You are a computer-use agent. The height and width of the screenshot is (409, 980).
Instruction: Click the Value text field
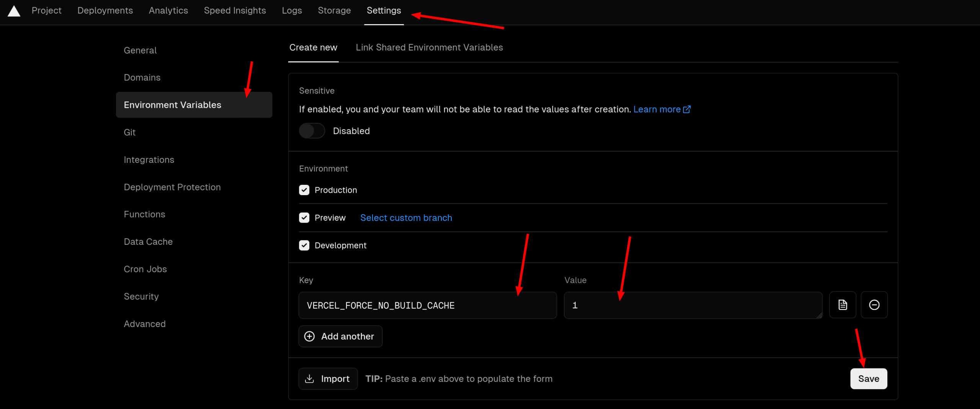tap(692, 305)
